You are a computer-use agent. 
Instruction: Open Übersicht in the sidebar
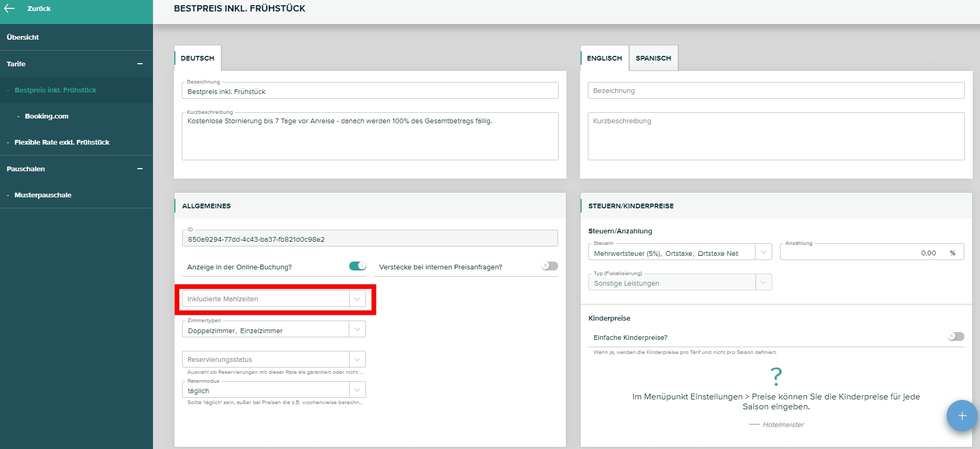[23, 37]
